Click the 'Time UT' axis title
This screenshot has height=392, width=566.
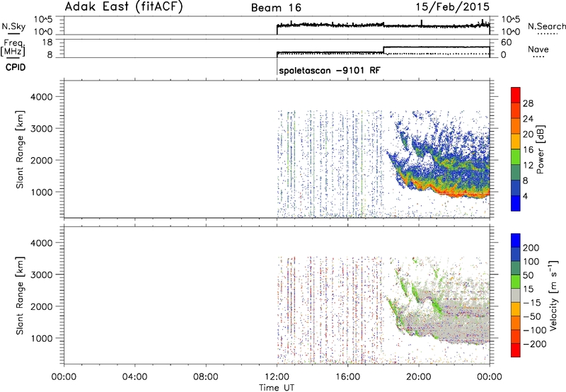(277, 388)
